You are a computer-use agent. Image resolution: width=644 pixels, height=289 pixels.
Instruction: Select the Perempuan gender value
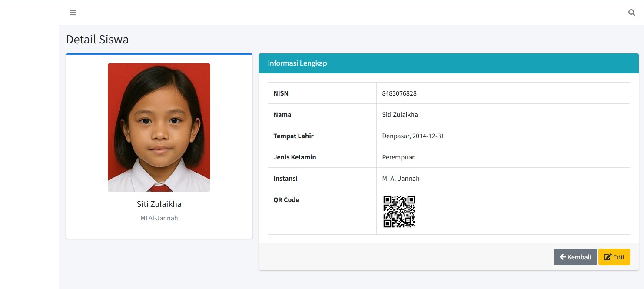[399, 157]
